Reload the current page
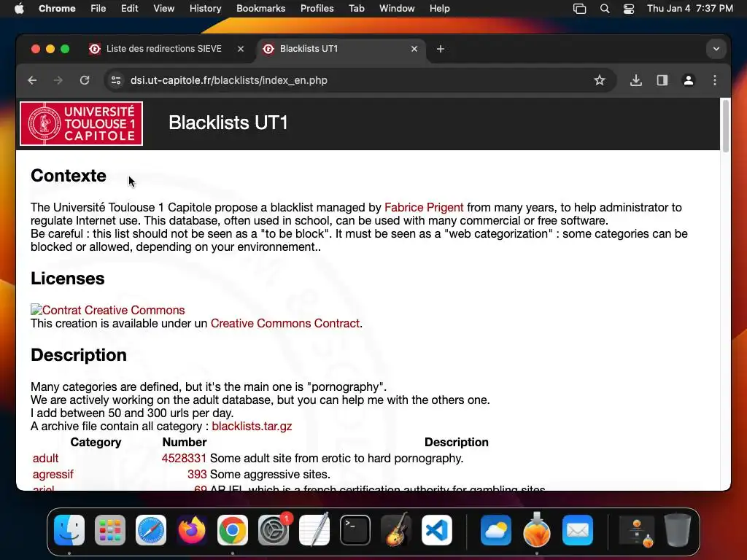 tap(85, 80)
